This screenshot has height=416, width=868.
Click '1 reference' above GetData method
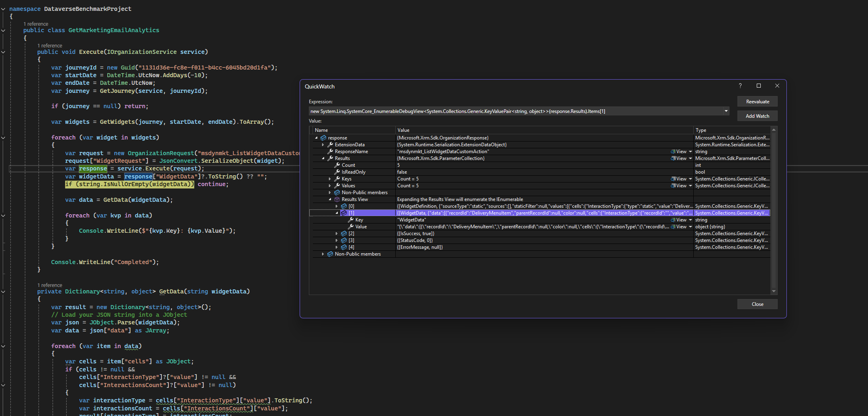[x=50, y=285]
